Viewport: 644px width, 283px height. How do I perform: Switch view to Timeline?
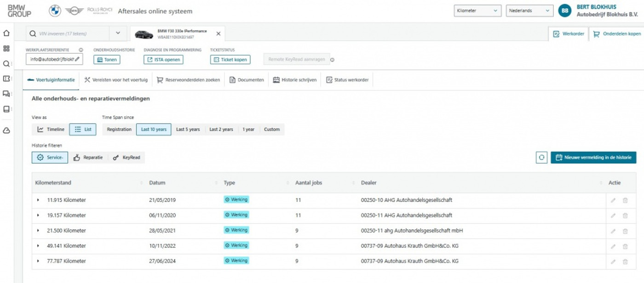click(x=51, y=130)
